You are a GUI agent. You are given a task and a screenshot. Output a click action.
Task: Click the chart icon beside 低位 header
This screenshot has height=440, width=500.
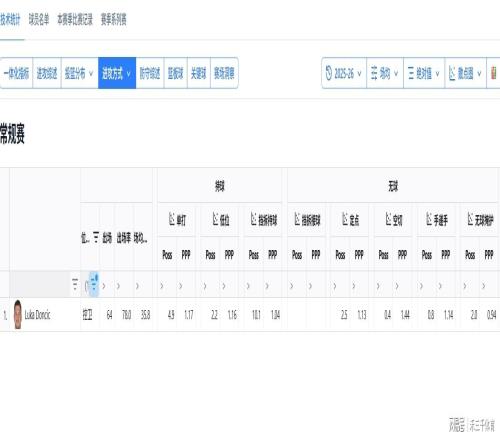coord(216,219)
